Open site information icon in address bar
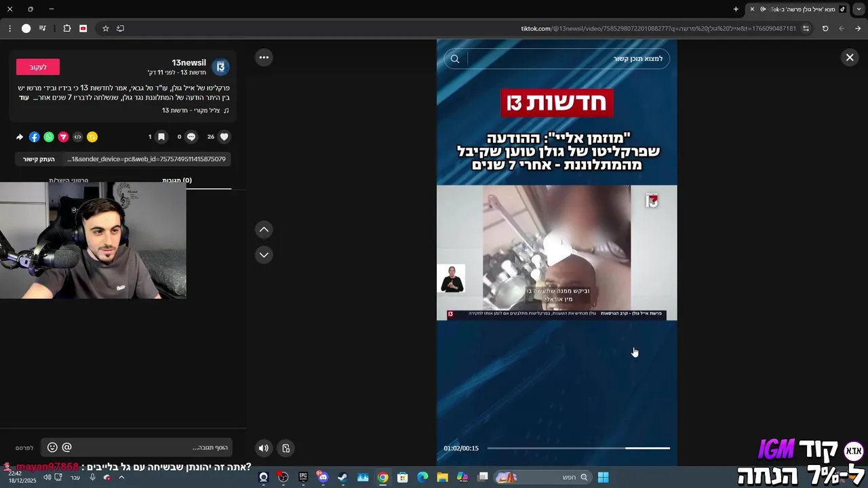This screenshot has height=488, width=868. point(806,28)
